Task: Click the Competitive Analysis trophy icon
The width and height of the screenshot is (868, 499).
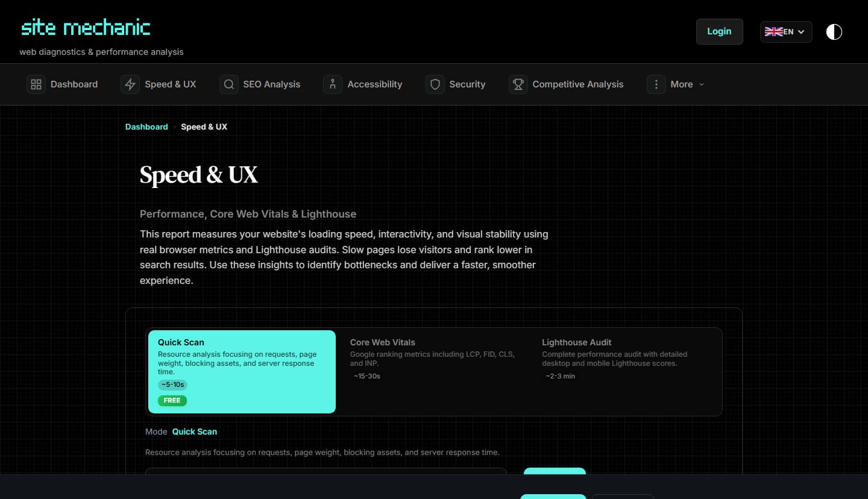Action: [x=518, y=84]
